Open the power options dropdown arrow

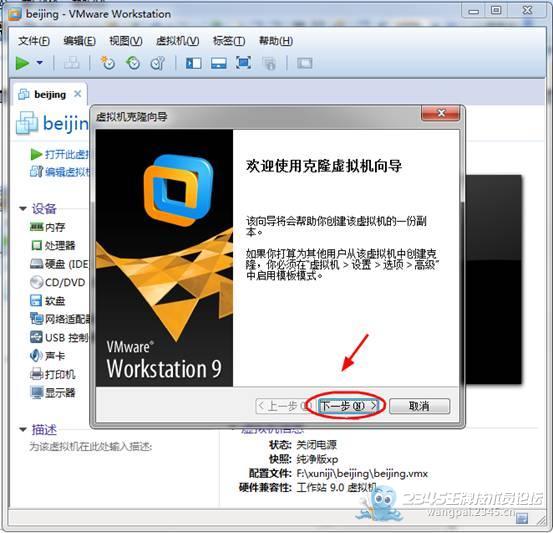40,63
